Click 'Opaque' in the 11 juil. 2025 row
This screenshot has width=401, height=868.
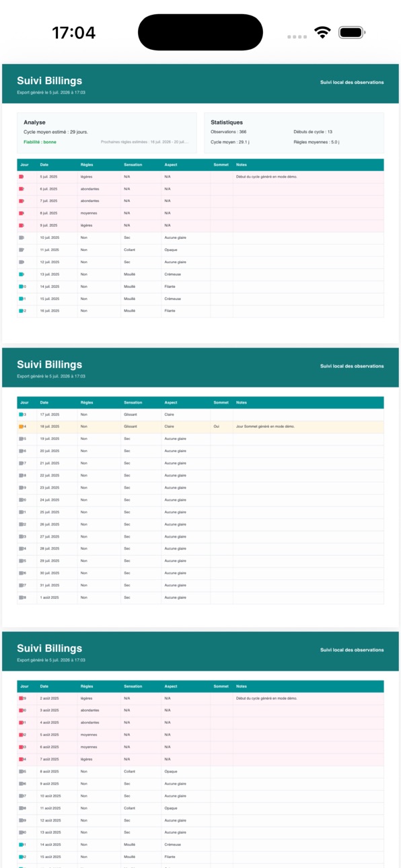[x=170, y=250]
